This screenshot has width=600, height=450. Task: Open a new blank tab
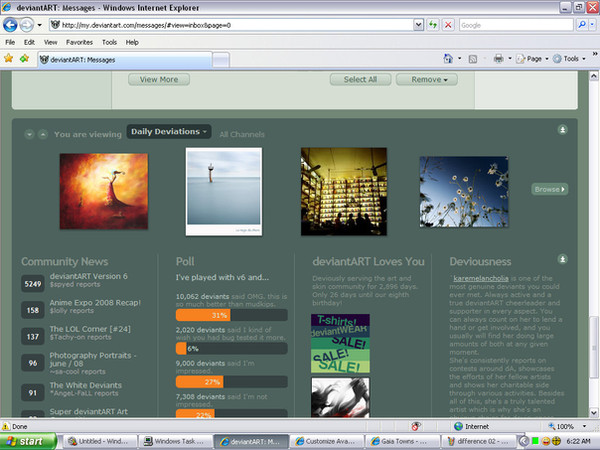[221, 60]
